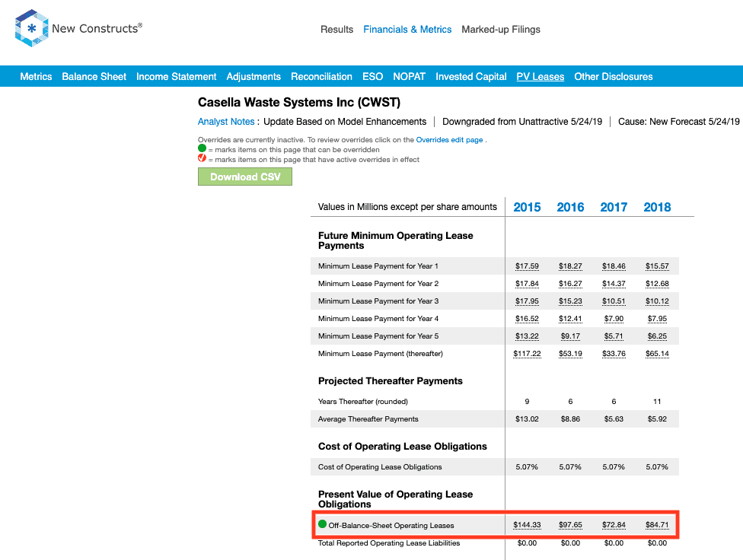Click Year 5 lease payment $13.22
Viewport: 743px width, 560px height.
click(x=527, y=336)
